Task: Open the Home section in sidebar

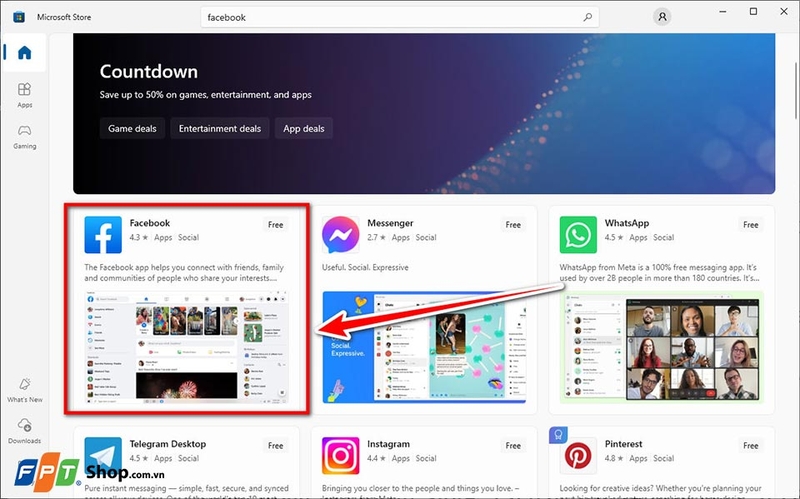Action: (24, 53)
